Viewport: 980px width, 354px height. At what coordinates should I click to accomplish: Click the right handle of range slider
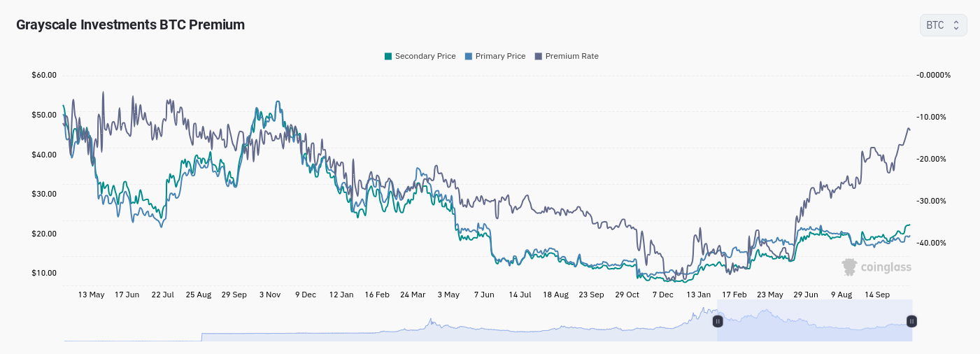click(x=911, y=321)
